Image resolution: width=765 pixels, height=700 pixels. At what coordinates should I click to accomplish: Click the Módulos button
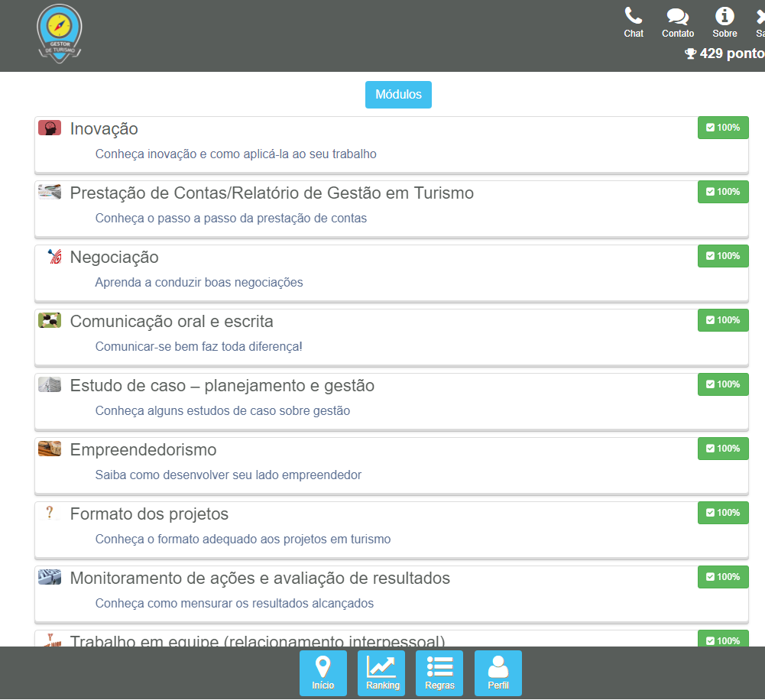399,95
